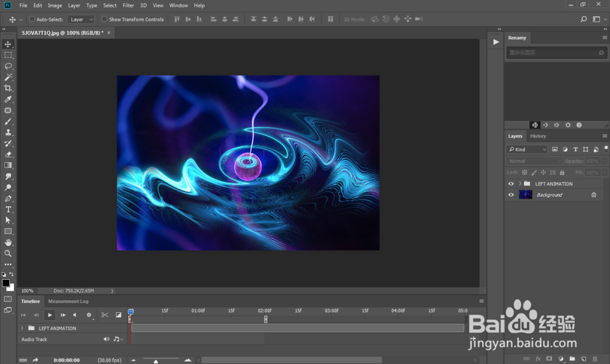Switch to the History tab
This screenshot has width=610, height=364.
coord(538,136)
